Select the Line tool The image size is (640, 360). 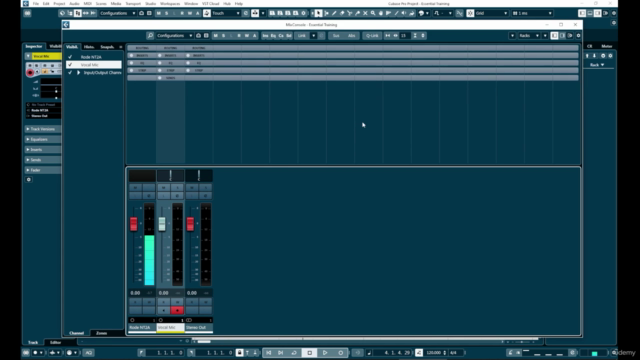396,13
